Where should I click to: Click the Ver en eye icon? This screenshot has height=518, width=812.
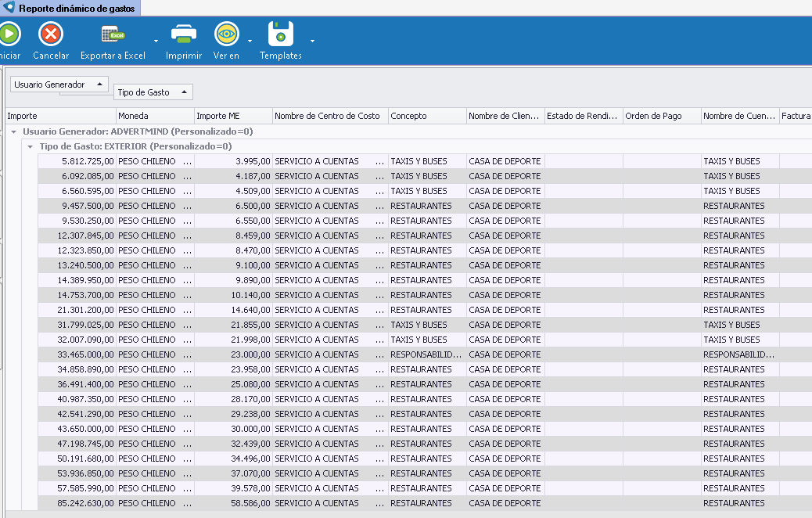[226, 34]
